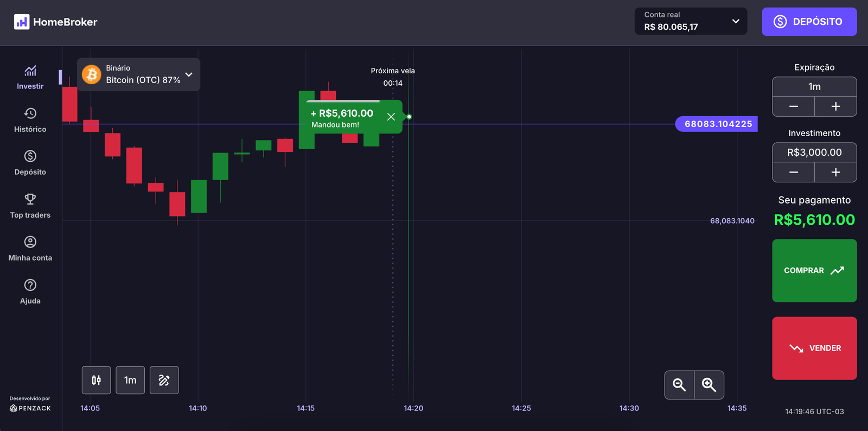Open Bitcoin (OTC) asset selector dropdown
Viewport: 868px width, 431px height.
click(x=138, y=74)
